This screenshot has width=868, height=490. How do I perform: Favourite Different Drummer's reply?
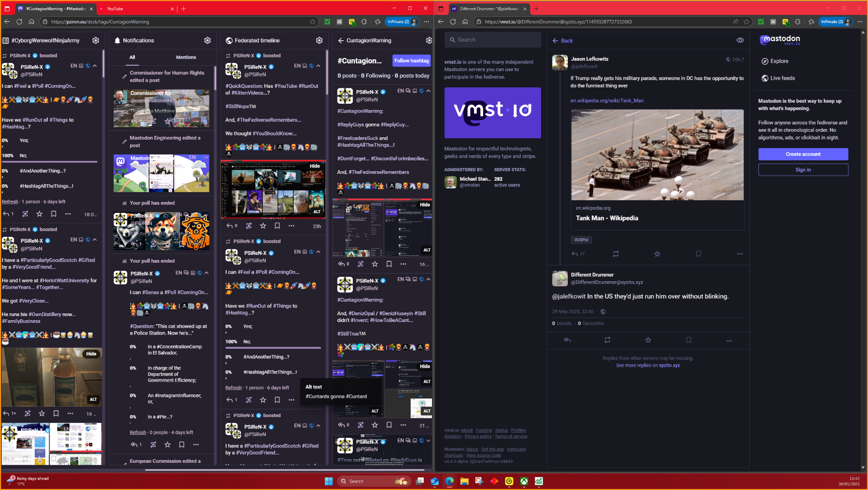coord(648,340)
